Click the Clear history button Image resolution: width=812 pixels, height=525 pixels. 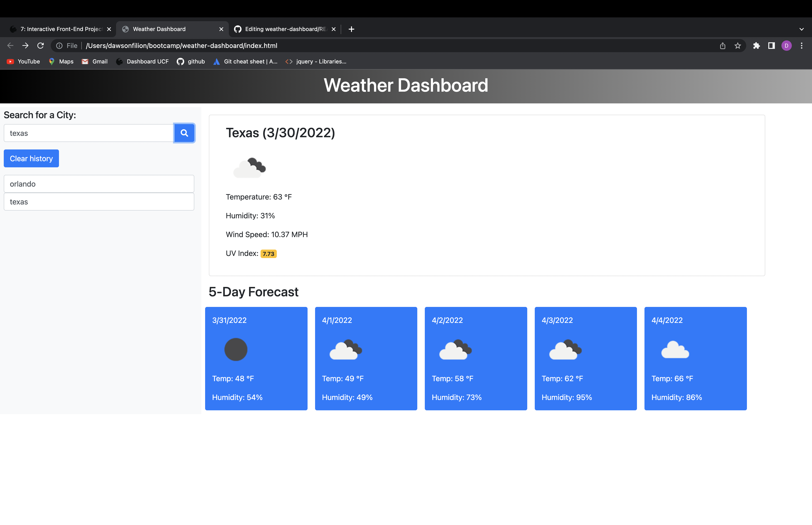point(31,158)
